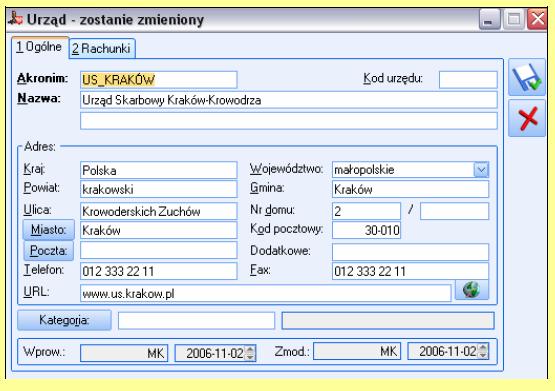Screen dimensions: 555x391
Task: Click the Powiat field with krakowski
Action: pyautogui.click(x=159, y=189)
